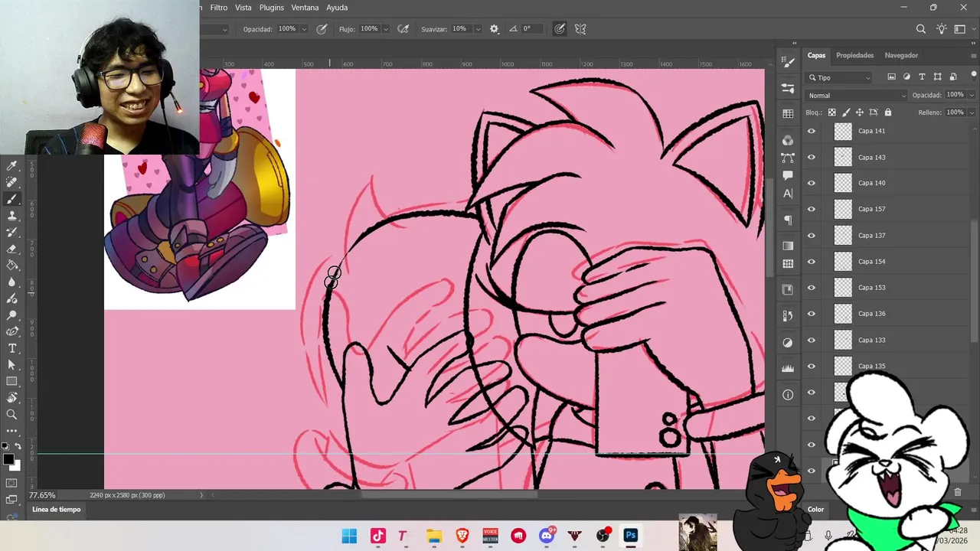The height and width of the screenshot is (551, 980).
Task: Toggle pressure for size icon
Action: click(x=560, y=29)
